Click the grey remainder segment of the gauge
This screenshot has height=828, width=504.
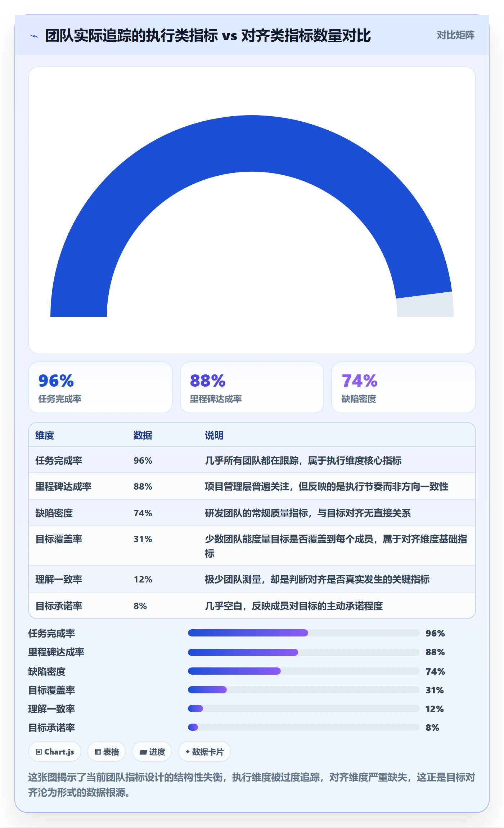425,305
